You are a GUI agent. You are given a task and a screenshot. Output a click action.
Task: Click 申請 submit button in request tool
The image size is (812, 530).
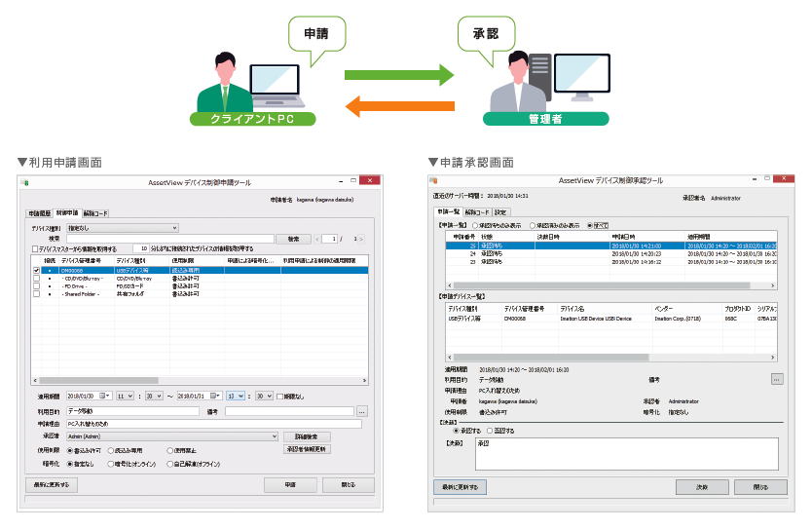[290, 485]
